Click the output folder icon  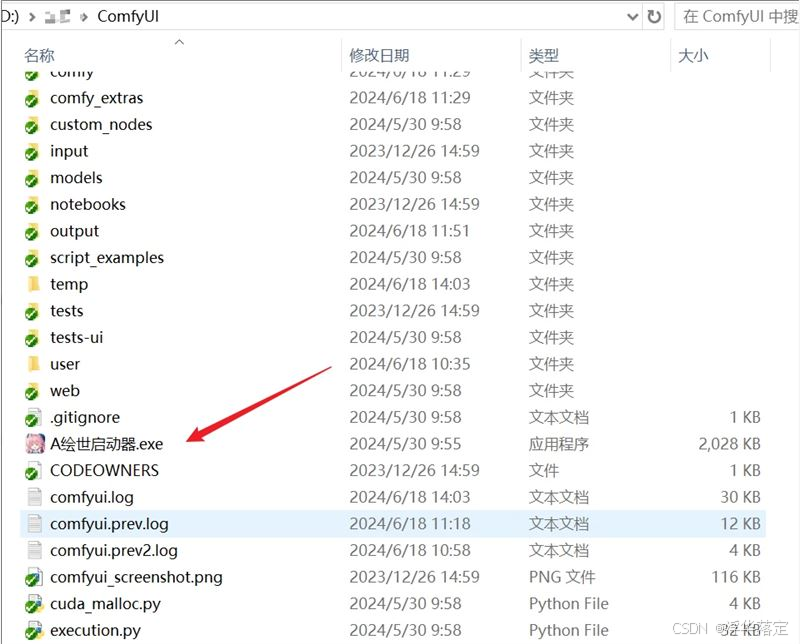[x=33, y=231]
